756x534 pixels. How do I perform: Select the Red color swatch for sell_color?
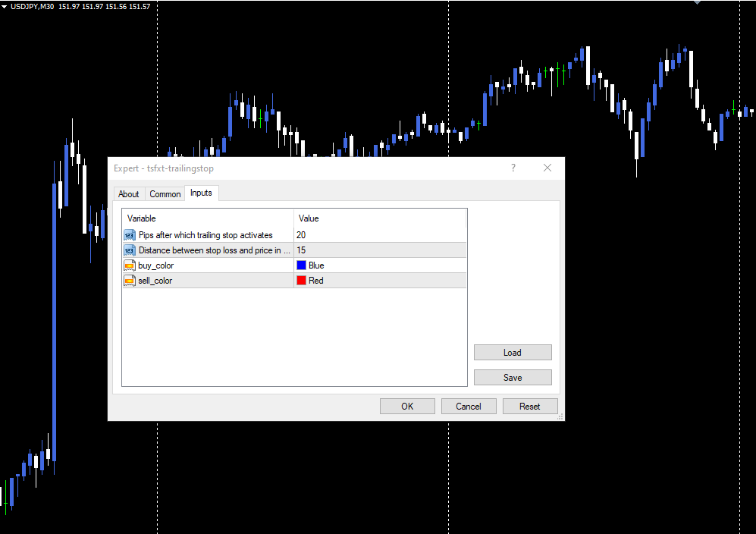301,280
